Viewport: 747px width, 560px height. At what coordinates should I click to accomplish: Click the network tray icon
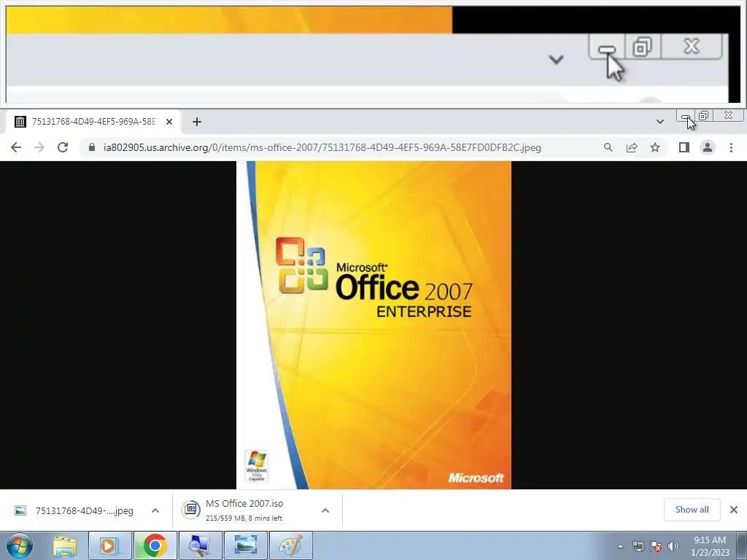638,546
